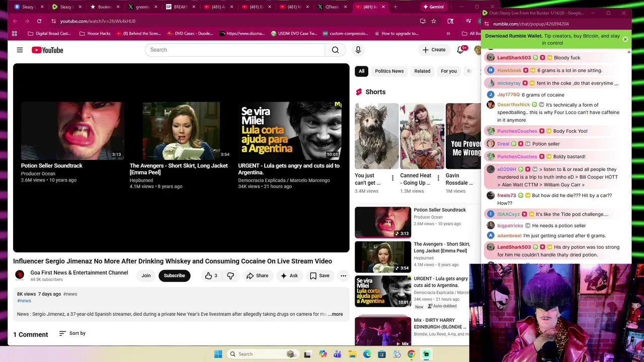Open Microsoft Teams from the taskbar
The image size is (644, 362).
[338, 354]
